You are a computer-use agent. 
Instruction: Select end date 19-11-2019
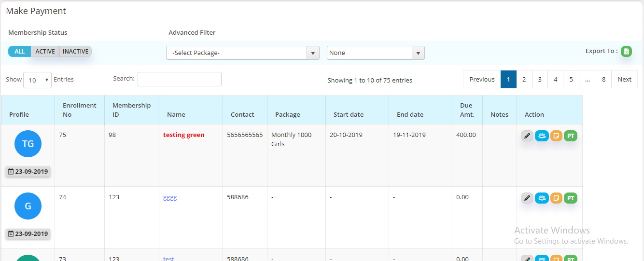tap(409, 135)
